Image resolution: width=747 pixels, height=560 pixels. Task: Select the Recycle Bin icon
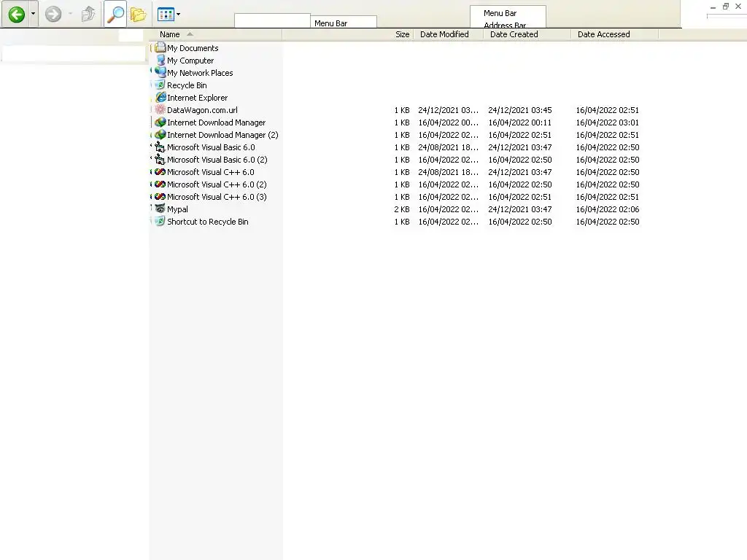click(x=160, y=85)
